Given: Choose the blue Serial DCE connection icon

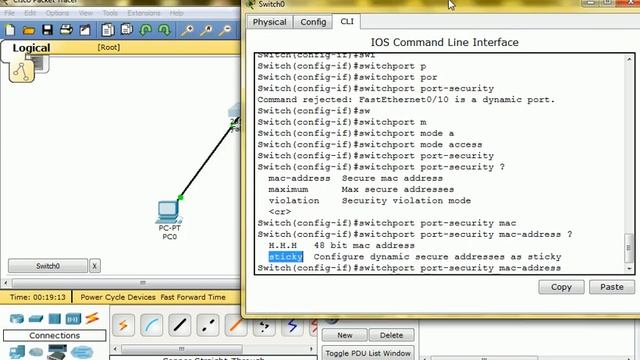Looking at the screenshot, I should coord(292,326).
